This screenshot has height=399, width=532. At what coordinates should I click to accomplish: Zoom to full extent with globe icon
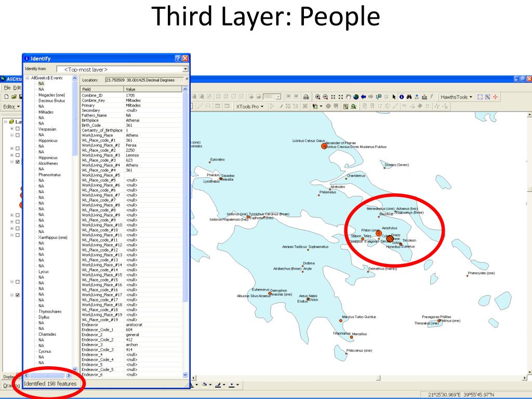[x=356, y=97]
